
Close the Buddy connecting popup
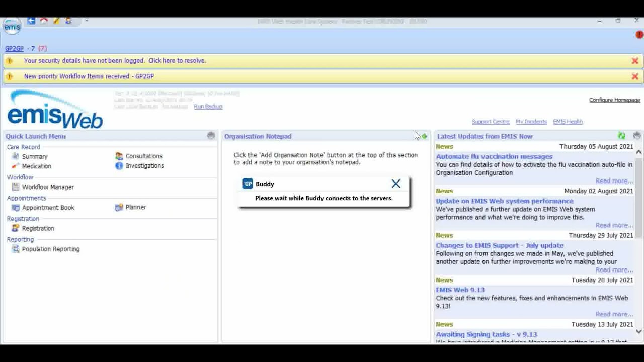(396, 184)
